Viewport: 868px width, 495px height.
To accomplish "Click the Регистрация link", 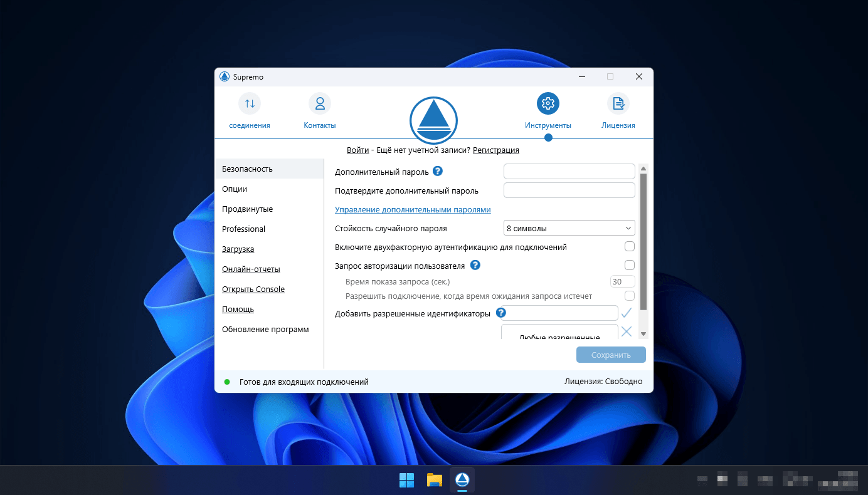I will [495, 150].
